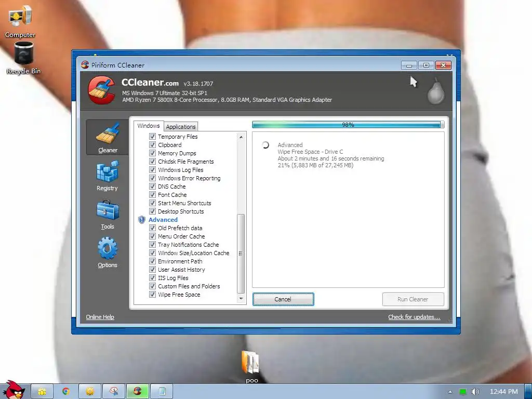The width and height of the screenshot is (532, 399).
Task: Click 'Wipe Free Space - Drive C' text
Action: tap(310, 152)
